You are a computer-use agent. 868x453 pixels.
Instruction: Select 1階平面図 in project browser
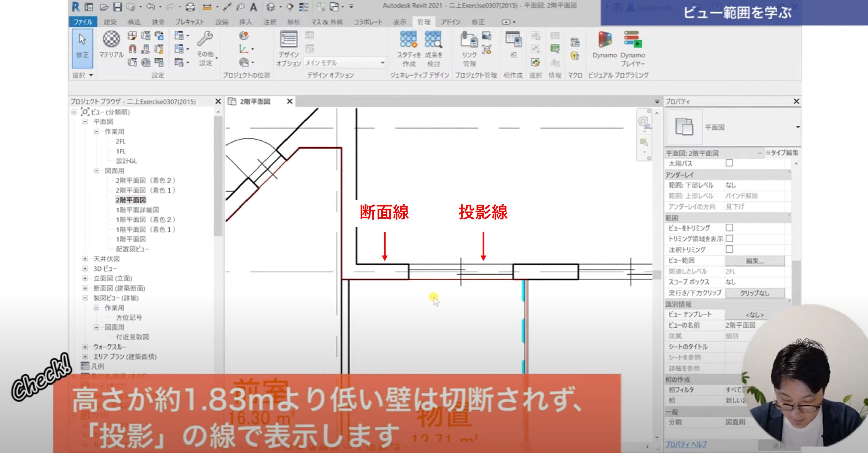(131, 239)
